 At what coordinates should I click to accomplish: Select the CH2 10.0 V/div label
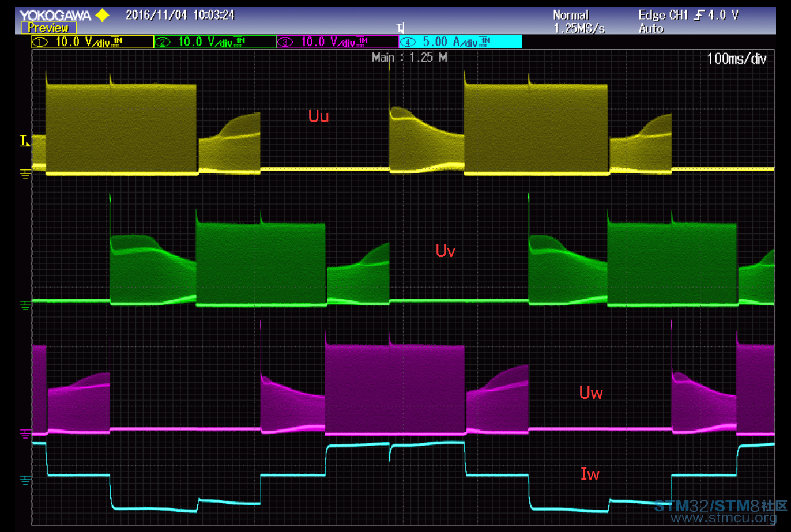(x=215, y=41)
